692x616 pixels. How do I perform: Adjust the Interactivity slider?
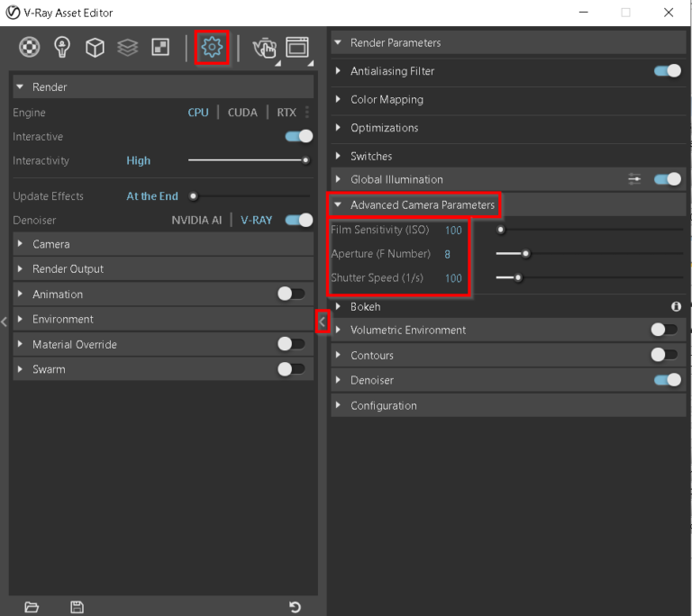(249, 160)
